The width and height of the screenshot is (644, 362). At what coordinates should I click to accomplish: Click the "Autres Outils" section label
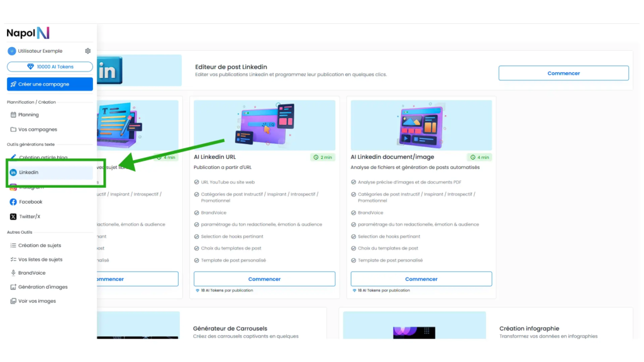click(x=19, y=233)
